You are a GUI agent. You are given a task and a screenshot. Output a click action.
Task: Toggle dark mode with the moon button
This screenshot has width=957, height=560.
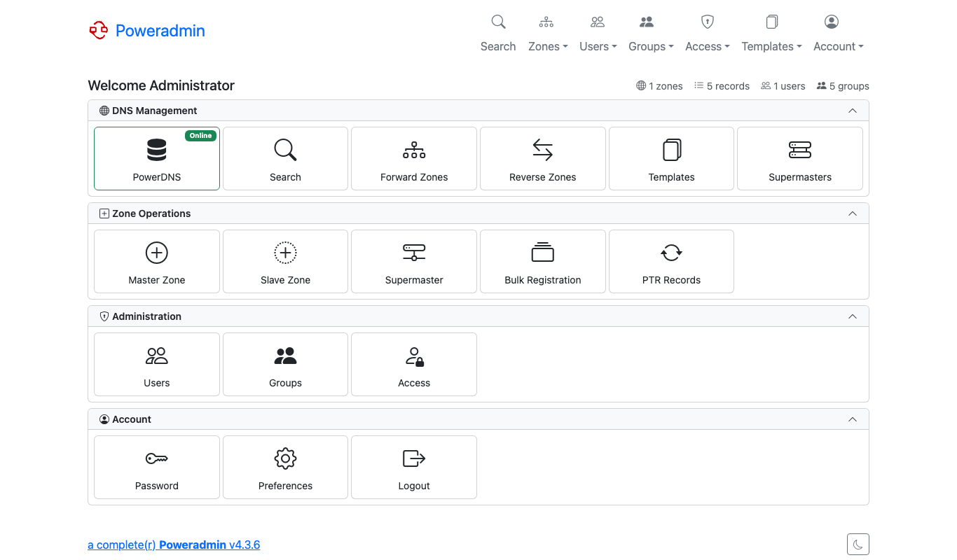pos(858,544)
